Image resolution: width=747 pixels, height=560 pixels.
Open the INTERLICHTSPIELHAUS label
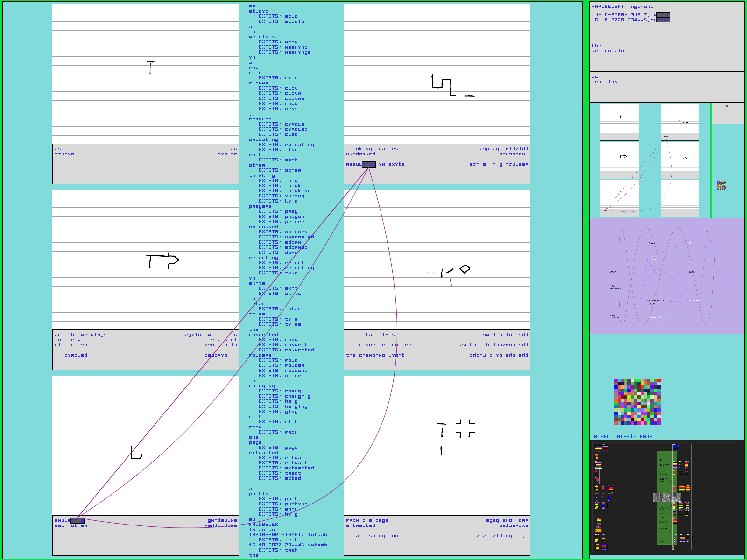621,437
